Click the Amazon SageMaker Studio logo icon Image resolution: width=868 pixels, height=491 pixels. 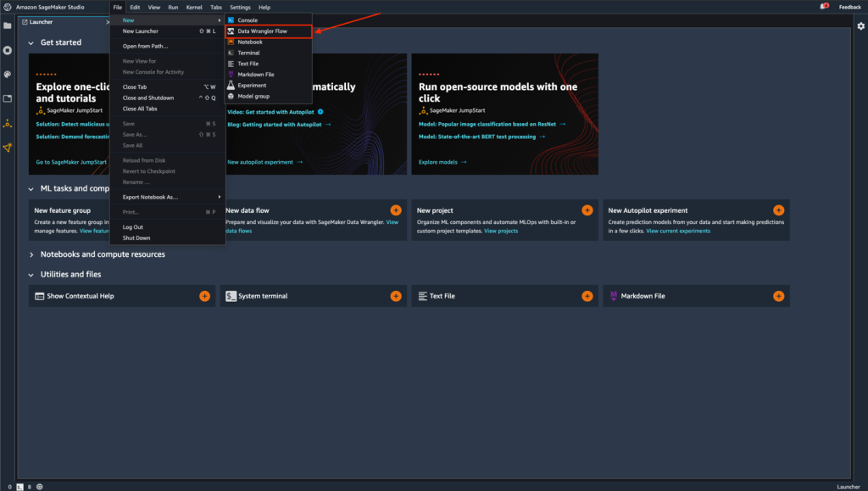coord(7,7)
